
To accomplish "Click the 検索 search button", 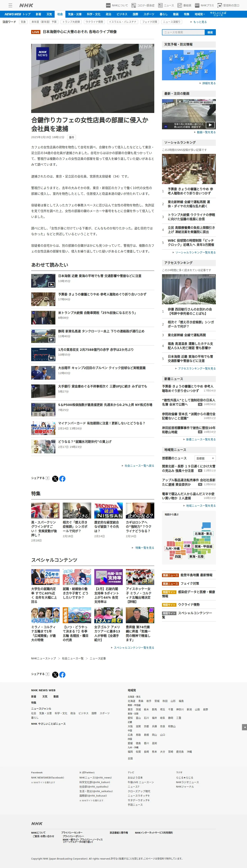I will click(210, 32).
